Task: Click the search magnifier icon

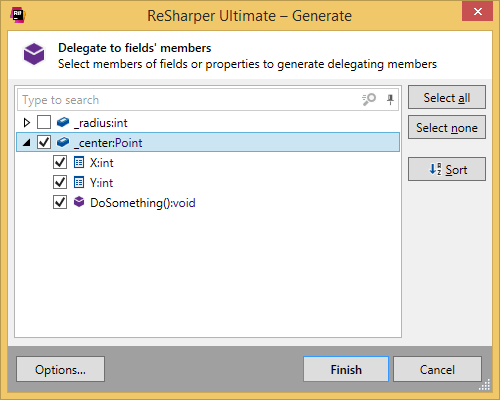Action: pyautogui.click(x=369, y=99)
